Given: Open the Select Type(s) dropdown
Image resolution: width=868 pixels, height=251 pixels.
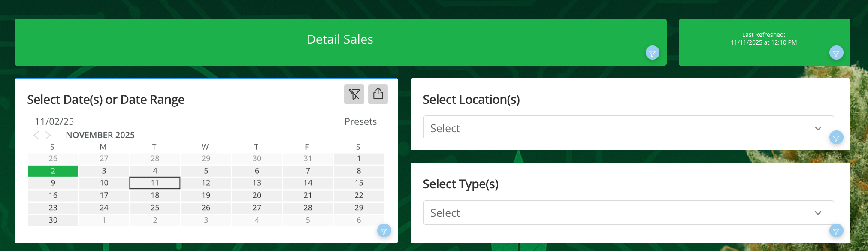Looking at the screenshot, I should click(629, 212).
